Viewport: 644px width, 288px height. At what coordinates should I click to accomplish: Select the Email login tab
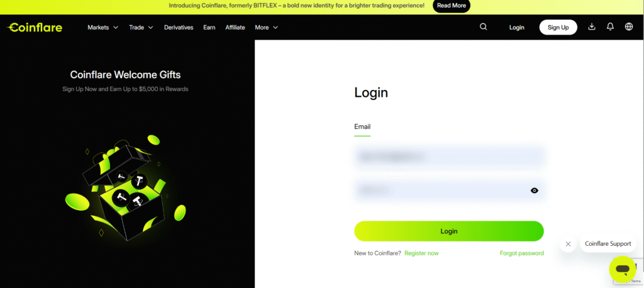point(362,127)
